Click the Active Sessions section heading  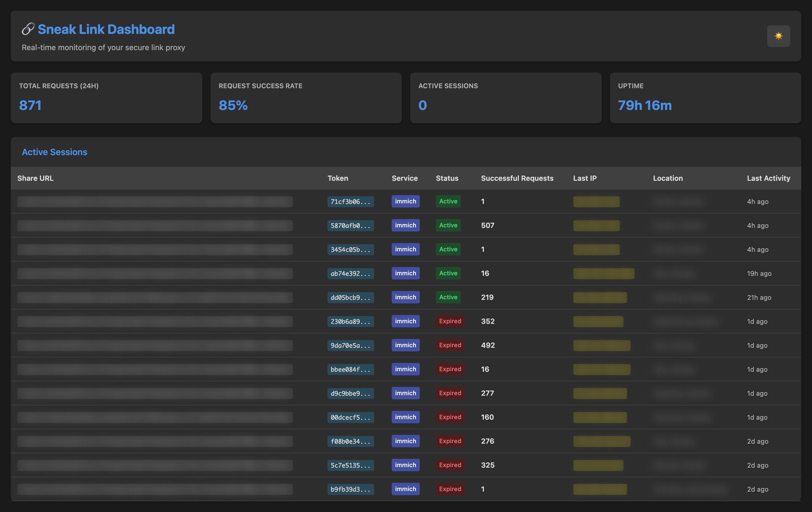pyautogui.click(x=55, y=152)
